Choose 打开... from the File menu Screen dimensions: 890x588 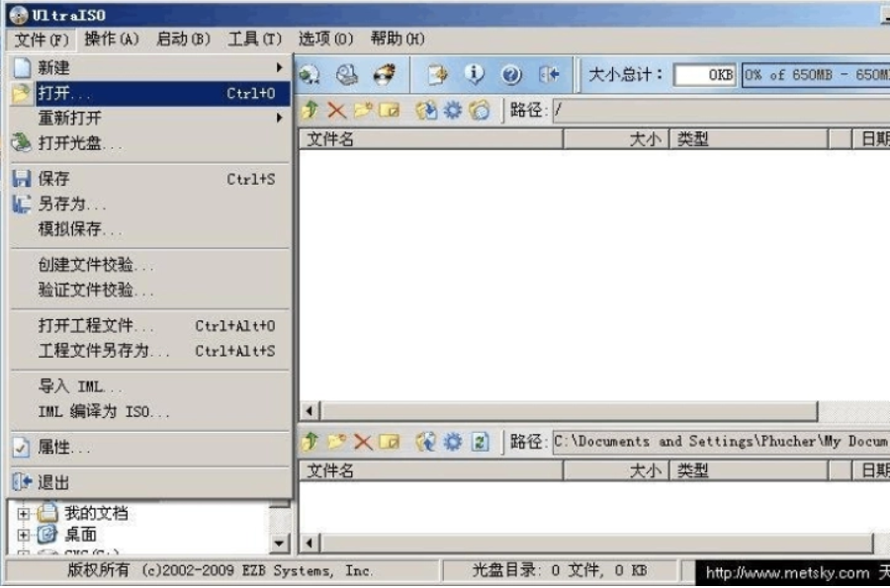point(150,93)
